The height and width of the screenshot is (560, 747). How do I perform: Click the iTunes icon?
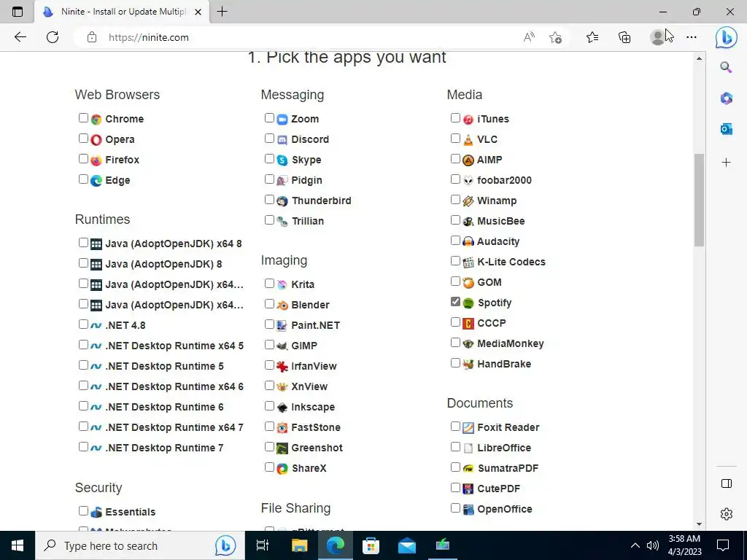tap(468, 119)
